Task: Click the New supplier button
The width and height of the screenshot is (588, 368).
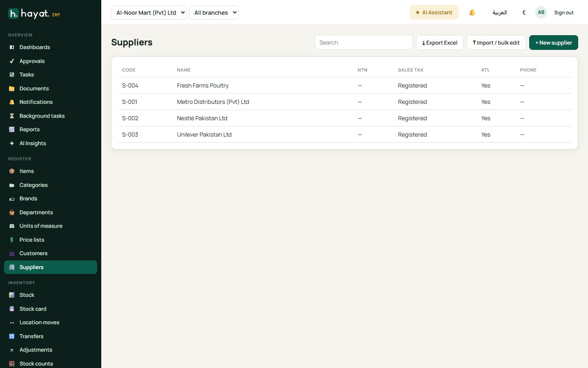Action: pos(554,43)
